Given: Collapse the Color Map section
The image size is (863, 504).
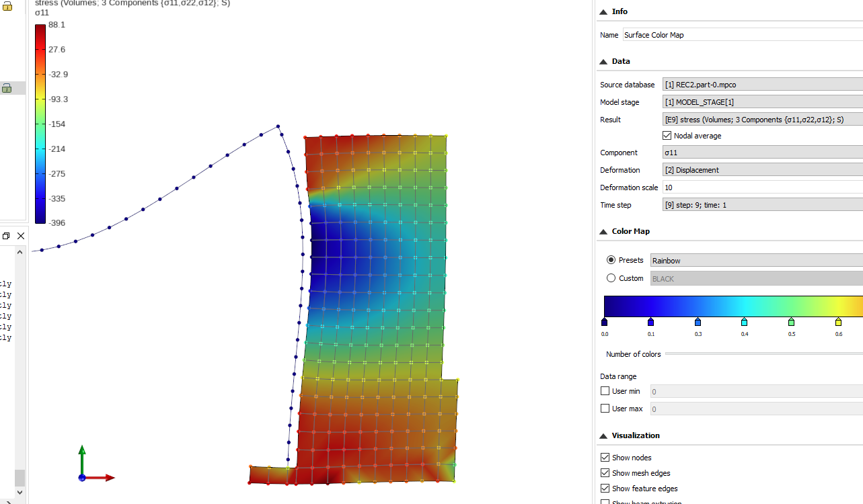Looking at the screenshot, I should [603, 231].
